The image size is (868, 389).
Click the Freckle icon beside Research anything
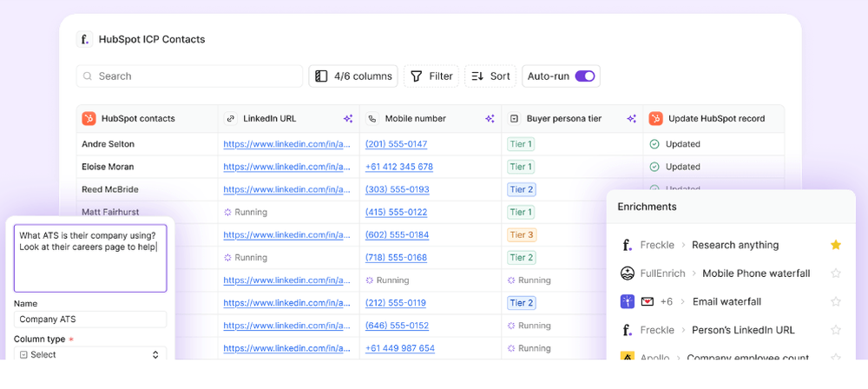tap(627, 245)
